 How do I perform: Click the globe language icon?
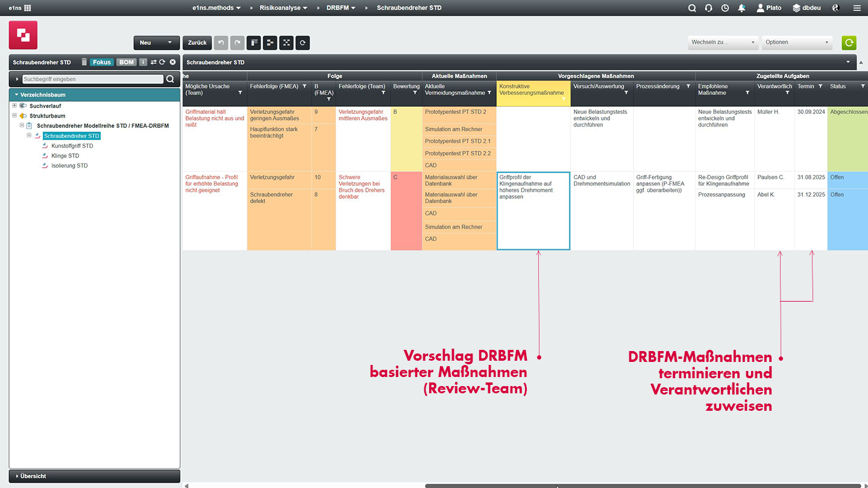coord(835,8)
